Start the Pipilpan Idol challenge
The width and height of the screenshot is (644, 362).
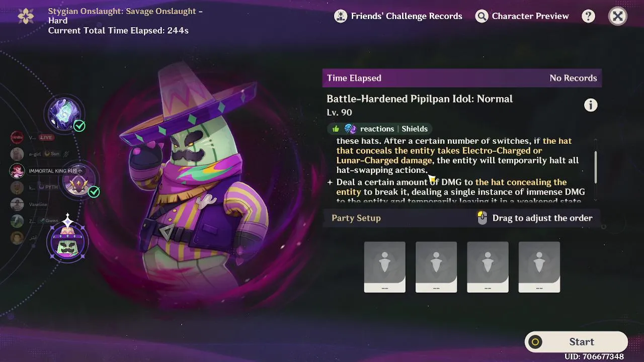pos(576,342)
